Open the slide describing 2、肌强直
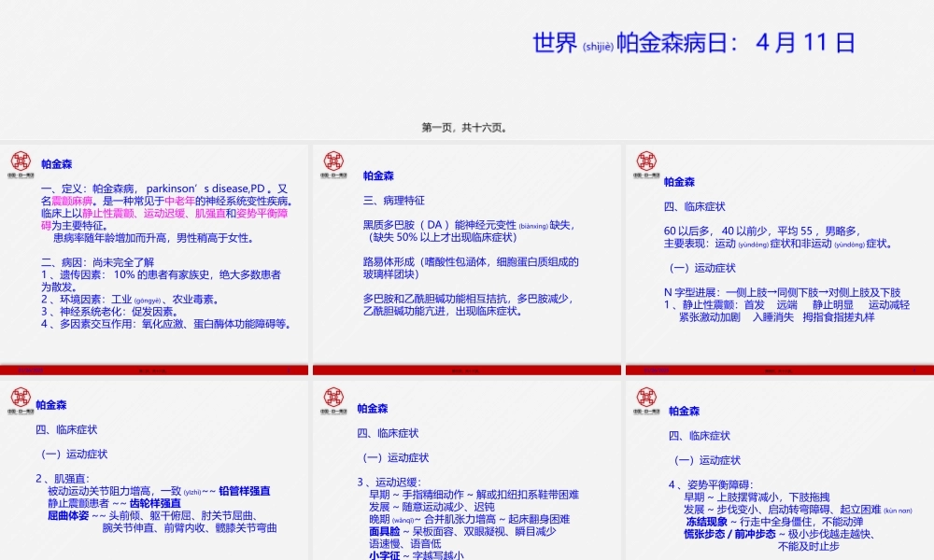The image size is (934, 560). point(154,476)
